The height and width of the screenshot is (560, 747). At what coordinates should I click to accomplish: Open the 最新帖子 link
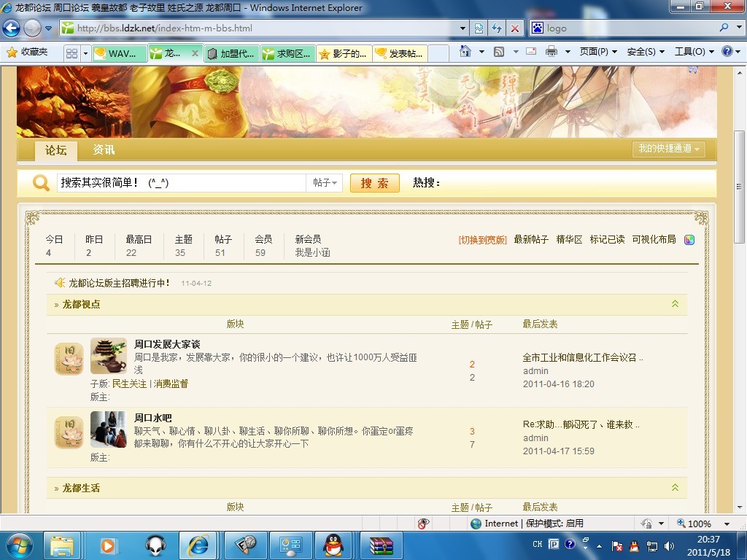[x=531, y=239]
